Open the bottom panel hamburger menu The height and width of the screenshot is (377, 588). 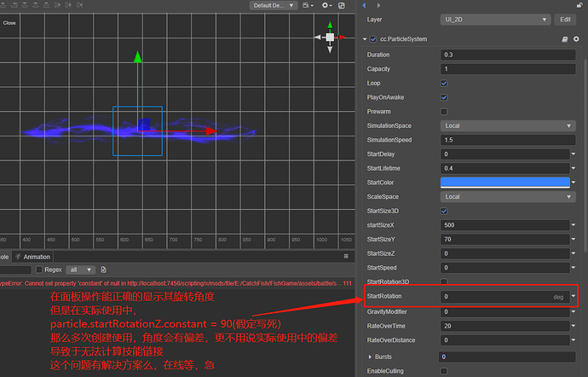click(346, 257)
